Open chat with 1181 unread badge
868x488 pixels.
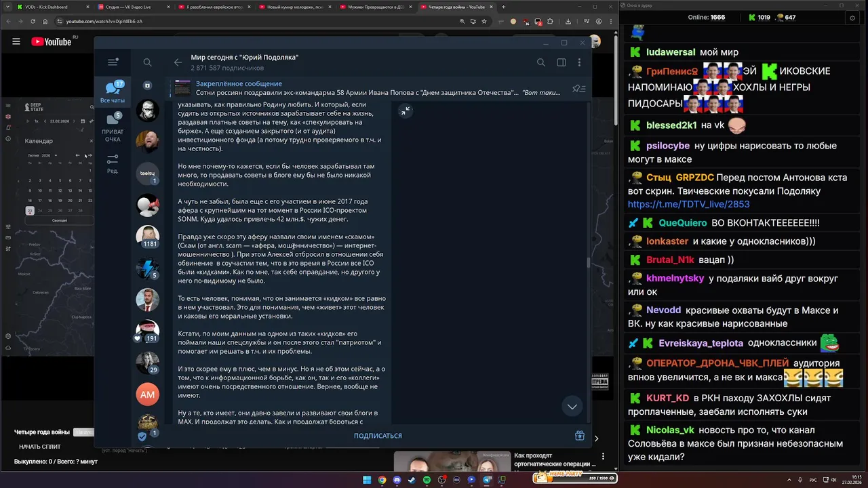click(x=148, y=237)
